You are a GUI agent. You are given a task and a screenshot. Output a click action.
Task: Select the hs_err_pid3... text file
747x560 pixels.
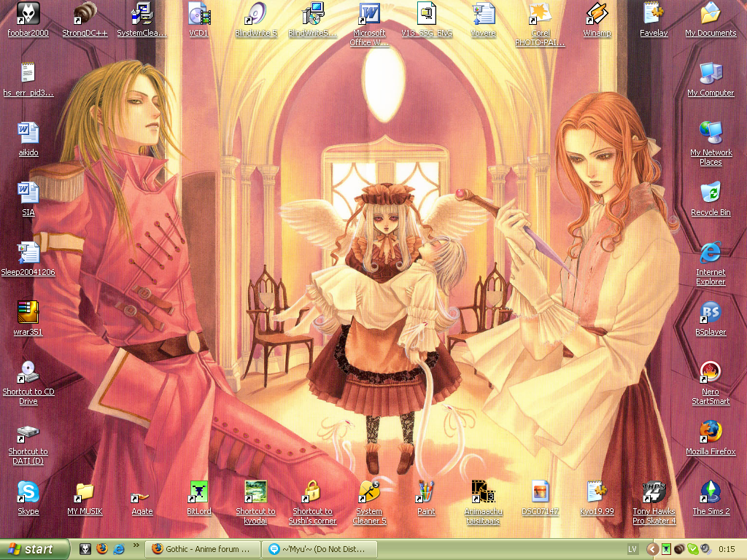pyautogui.click(x=28, y=79)
